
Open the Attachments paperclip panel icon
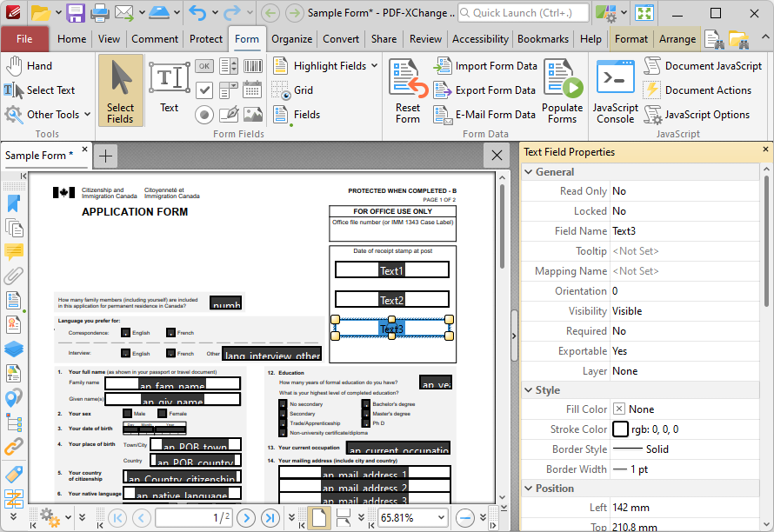(13, 276)
